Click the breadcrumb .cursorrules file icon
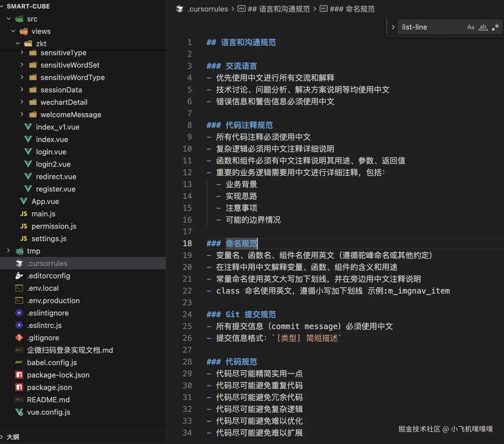This screenshot has height=444, width=504. pyautogui.click(x=180, y=9)
